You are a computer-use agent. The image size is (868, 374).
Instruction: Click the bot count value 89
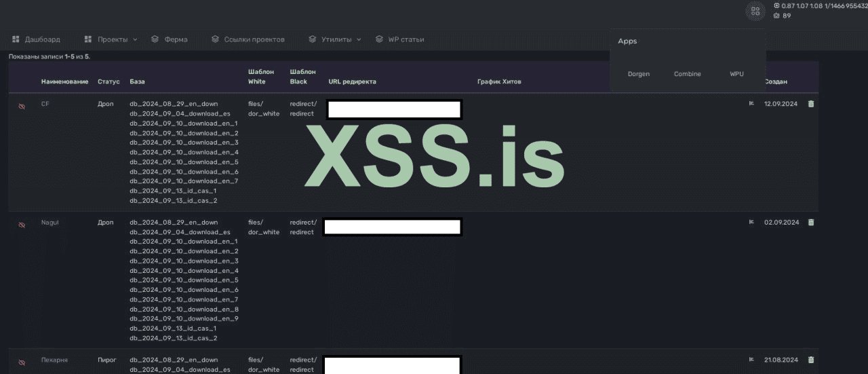click(787, 16)
